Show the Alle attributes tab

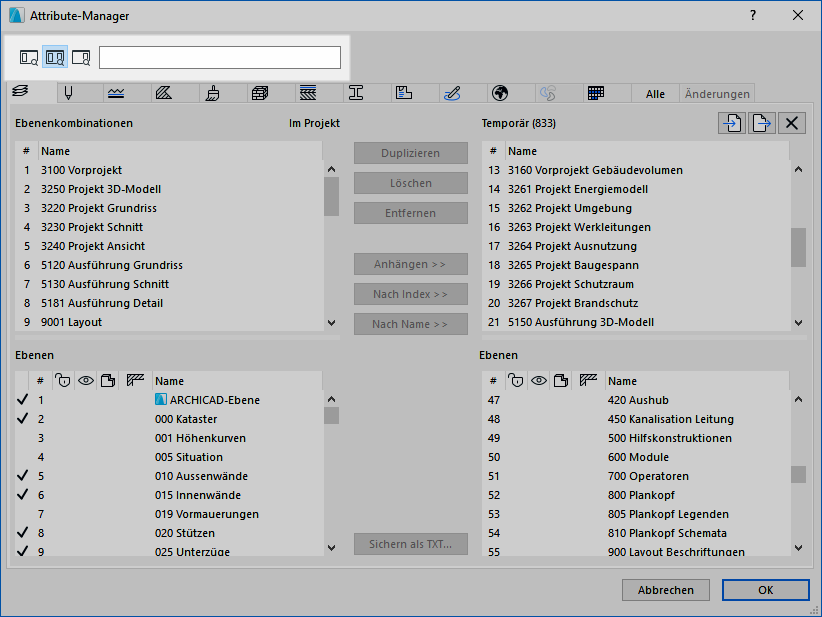click(x=655, y=94)
